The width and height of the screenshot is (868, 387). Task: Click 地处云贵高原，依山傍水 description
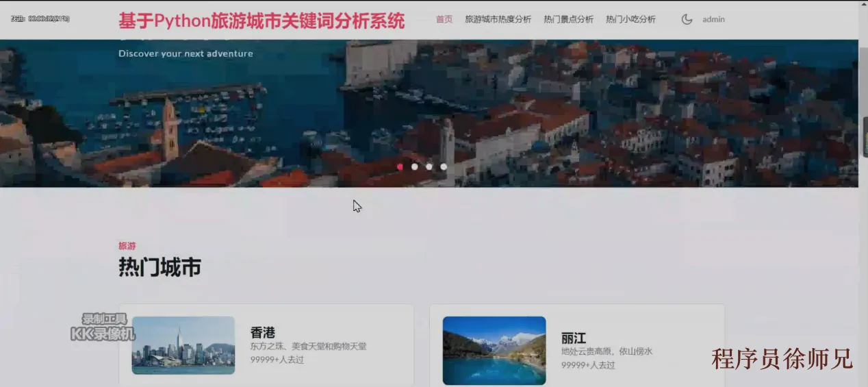[x=607, y=351]
